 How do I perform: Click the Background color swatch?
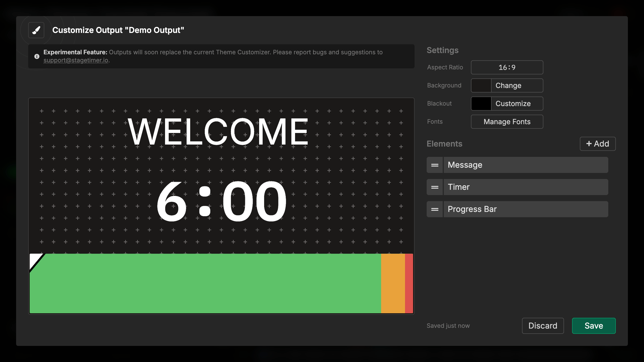pyautogui.click(x=481, y=85)
